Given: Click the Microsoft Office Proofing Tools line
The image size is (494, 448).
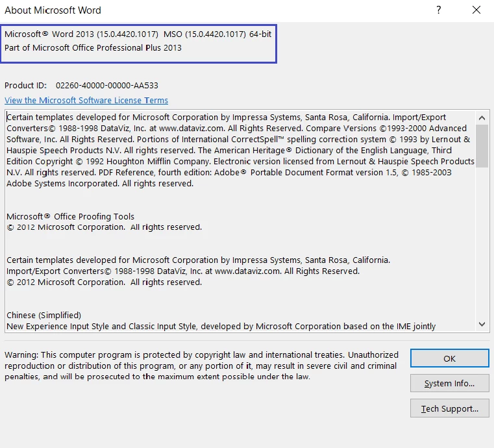Looking at the screenshot, I should click(x=70, y=217).
